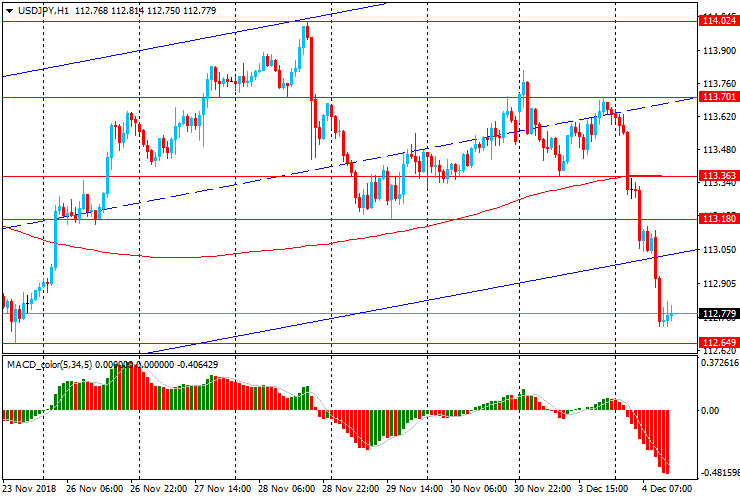Click the 113.180 red price level label
Screen dimensions: 740x500
719,219
